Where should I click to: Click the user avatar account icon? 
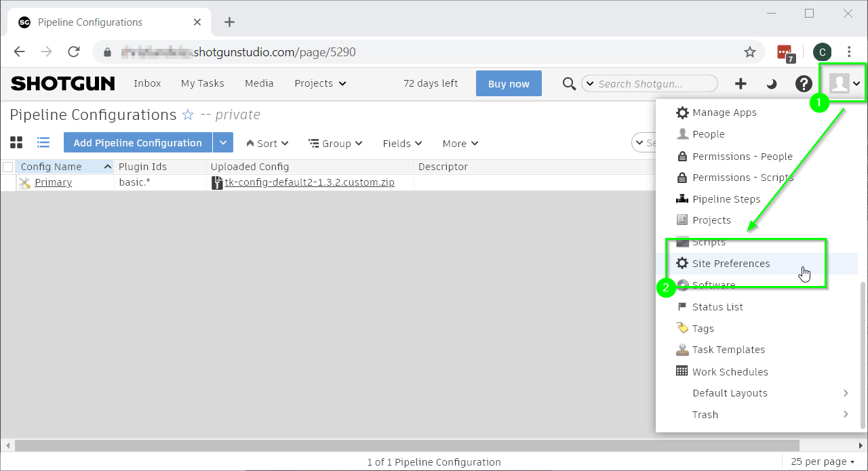(x=840, y=83)
